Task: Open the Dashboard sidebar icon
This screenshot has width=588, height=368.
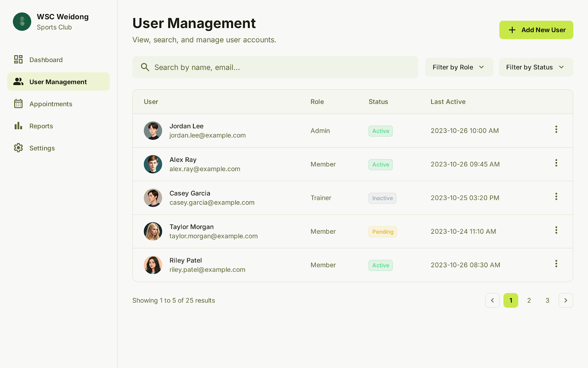Action: [x=18, y=60]
